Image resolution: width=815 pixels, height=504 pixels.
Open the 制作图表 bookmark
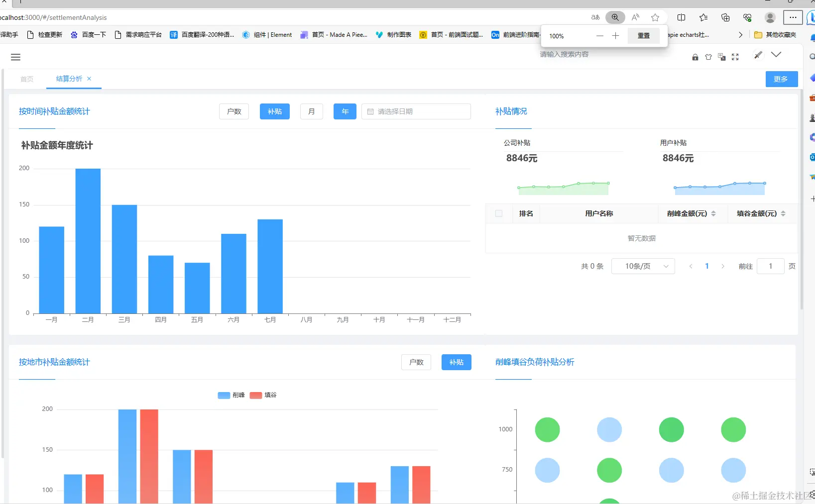pos(393,35)
